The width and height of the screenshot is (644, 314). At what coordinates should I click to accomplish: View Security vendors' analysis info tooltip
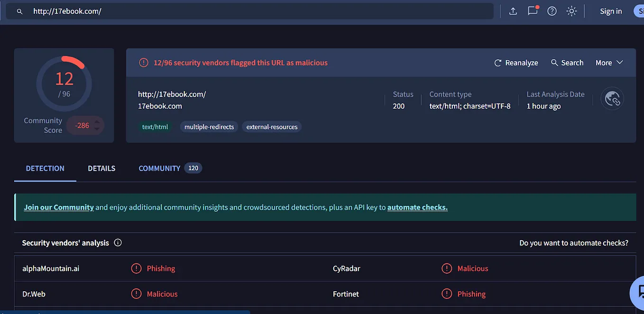coord(118,242)
